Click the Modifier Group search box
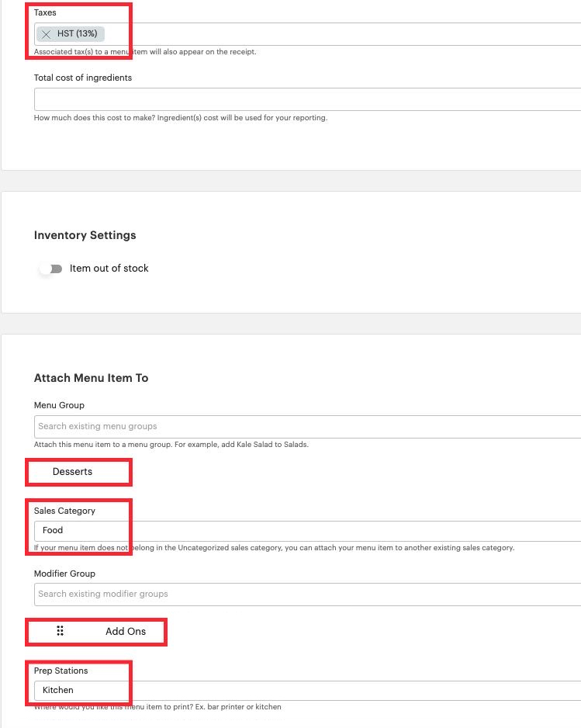 click(x=233, y=594)
